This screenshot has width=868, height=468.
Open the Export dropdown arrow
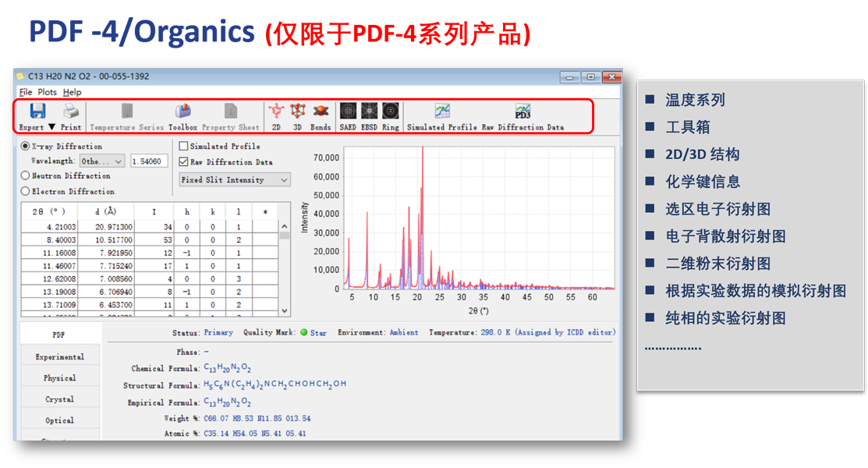coord(51,127)
